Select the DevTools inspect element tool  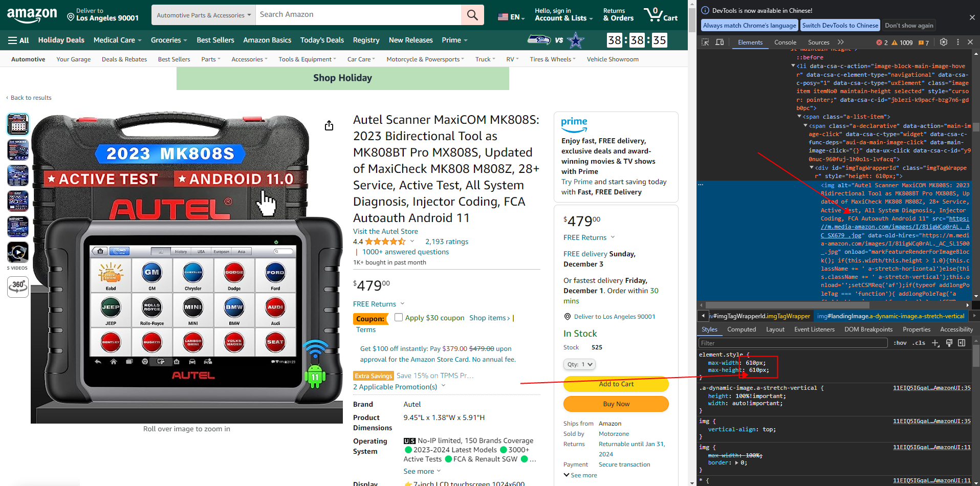[x=705, y=42]
